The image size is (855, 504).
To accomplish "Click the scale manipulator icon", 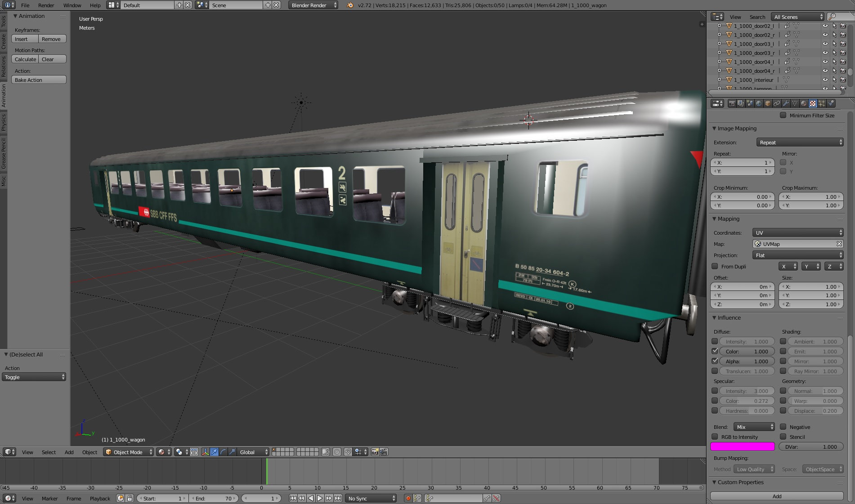I will point(232,452).
